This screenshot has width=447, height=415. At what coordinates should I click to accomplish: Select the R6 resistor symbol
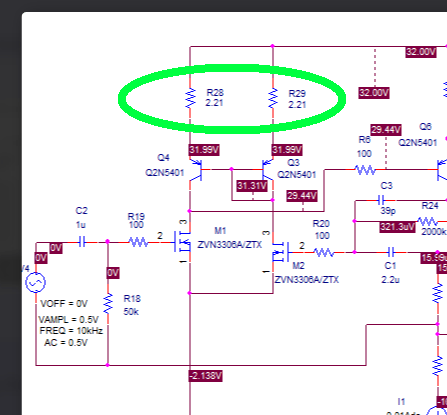click(x=366, y=170)
